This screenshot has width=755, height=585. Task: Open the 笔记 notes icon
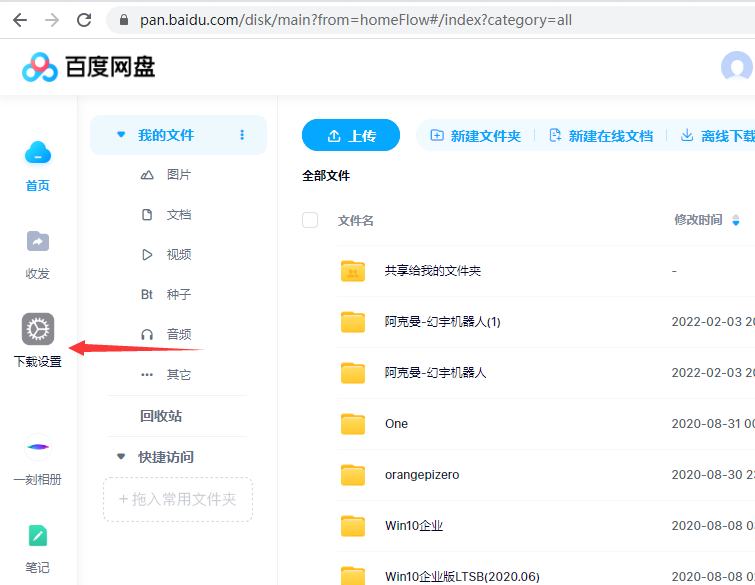[38, 536]
